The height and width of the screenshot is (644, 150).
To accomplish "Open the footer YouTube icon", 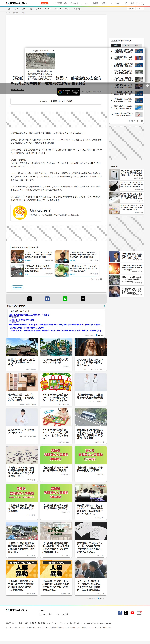I will (x=132, y=613).
